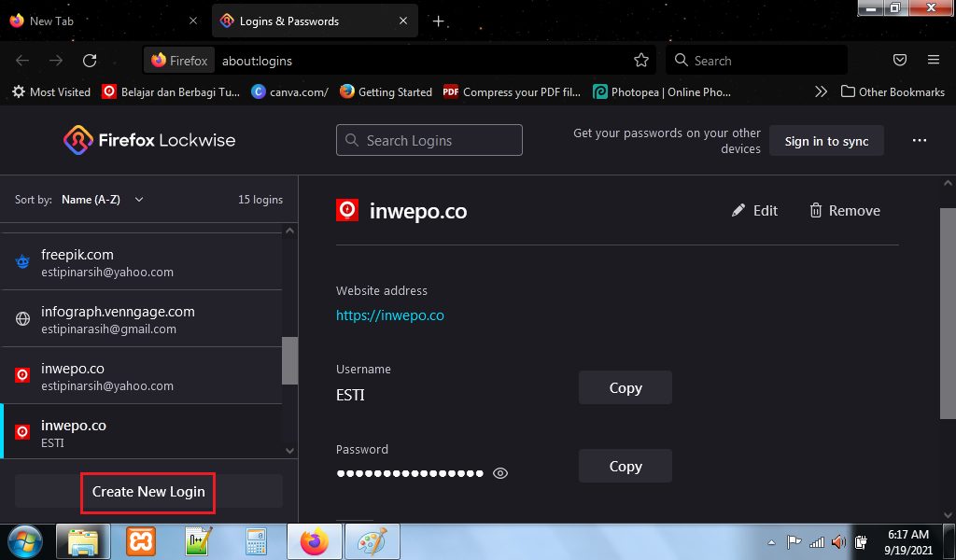Open the Save to Pocket icon
The width and height of the screenshot is (956, 560).
click(x=899, y=60)
